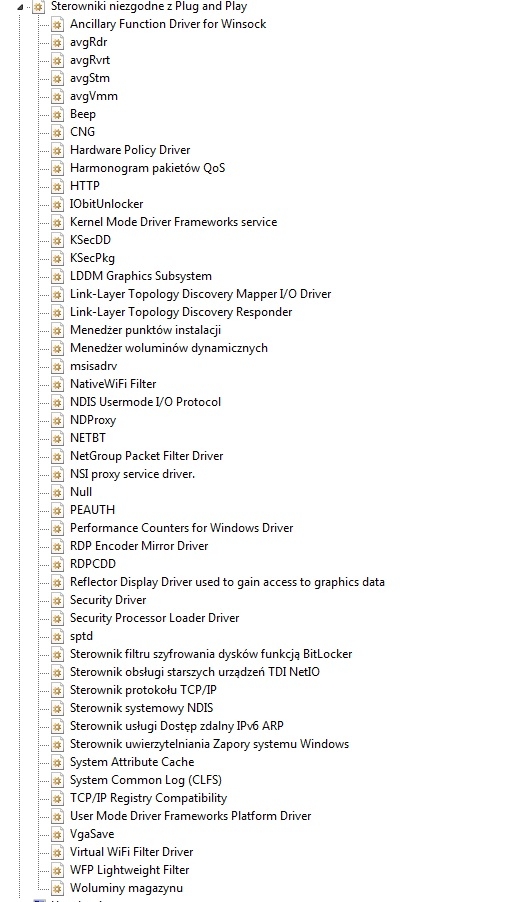
Task: Select the Virtual WiFi Filter Driver entry
Action: point(131,852)
